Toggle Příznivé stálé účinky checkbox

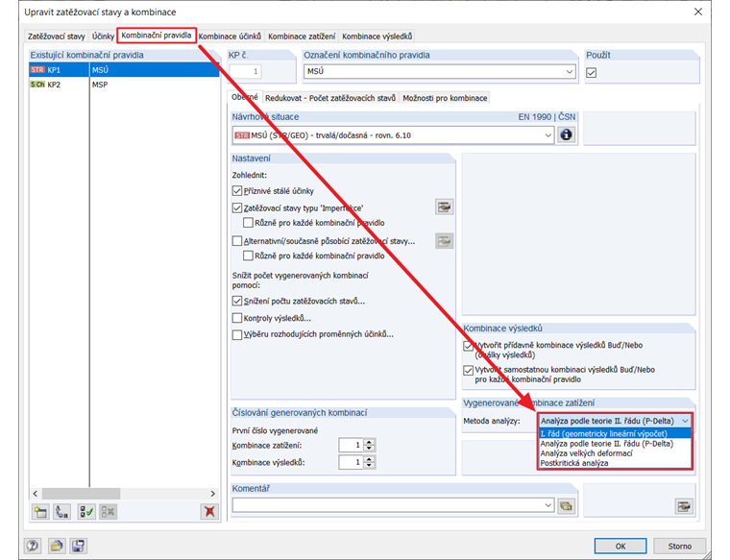click(237, 191)
